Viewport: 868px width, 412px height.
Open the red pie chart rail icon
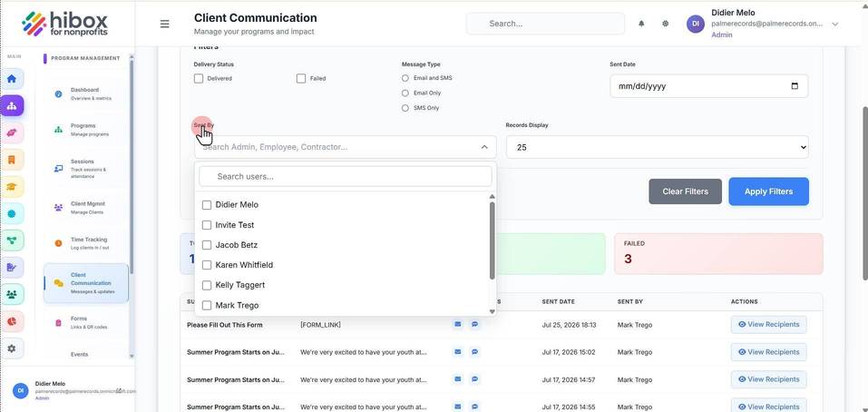[12, 321]
